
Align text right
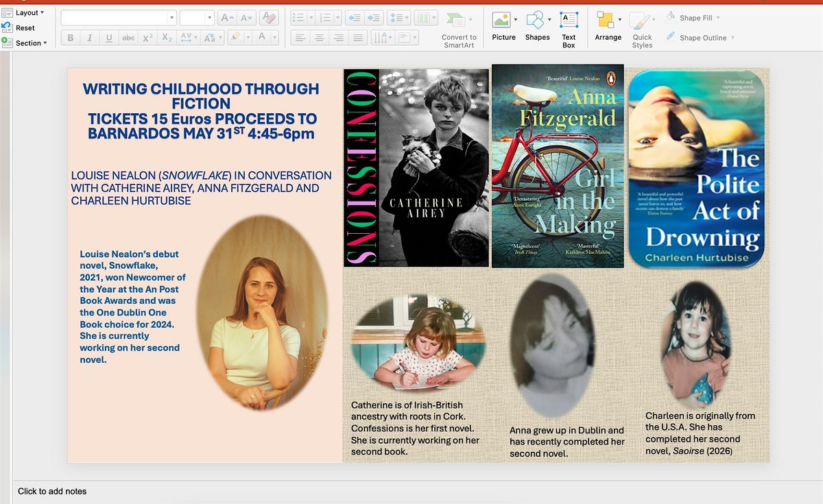click(x=339, y=38)
